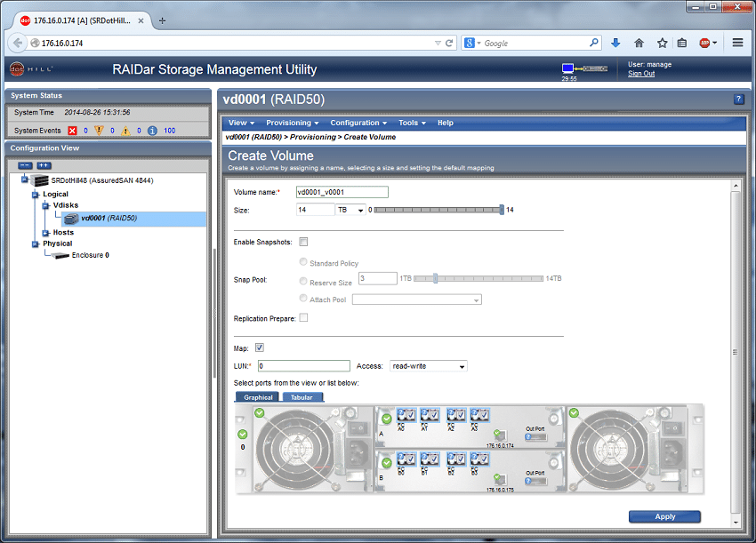
Task: Collapse the Vdisks tree node
Action: [45, 205]
